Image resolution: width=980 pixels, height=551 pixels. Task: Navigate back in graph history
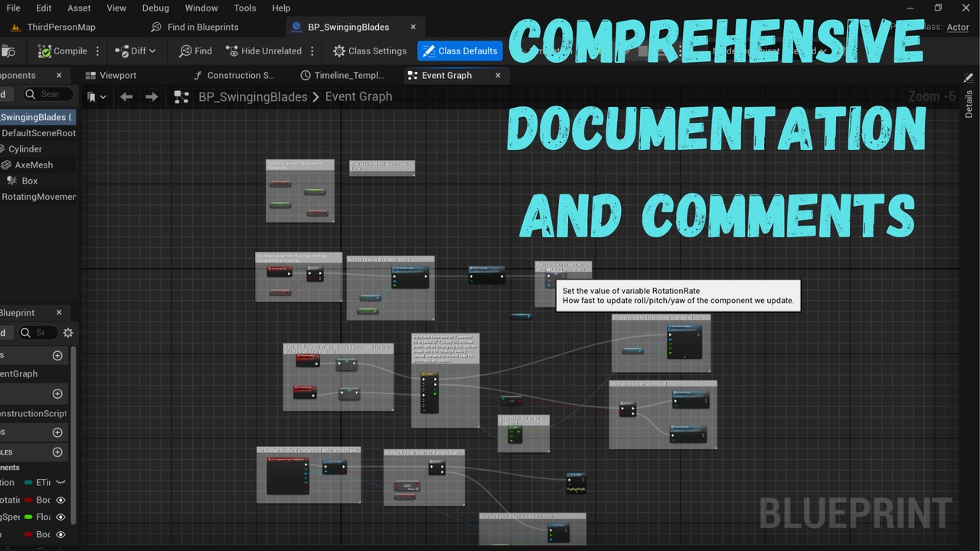click(126, 97)
